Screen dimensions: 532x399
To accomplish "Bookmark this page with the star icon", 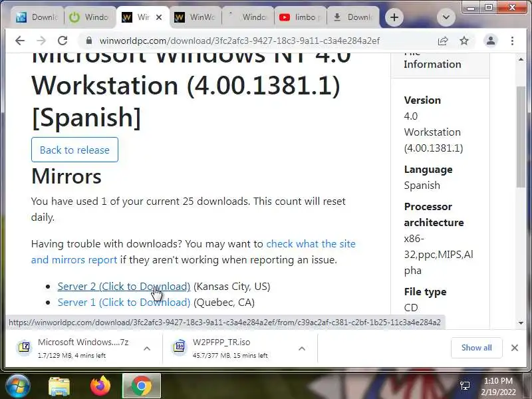I will [x=464, y=41].
